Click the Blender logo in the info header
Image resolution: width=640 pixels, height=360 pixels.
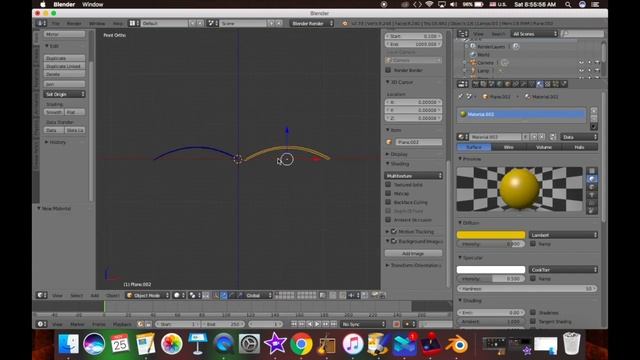[x=345, y=23]
